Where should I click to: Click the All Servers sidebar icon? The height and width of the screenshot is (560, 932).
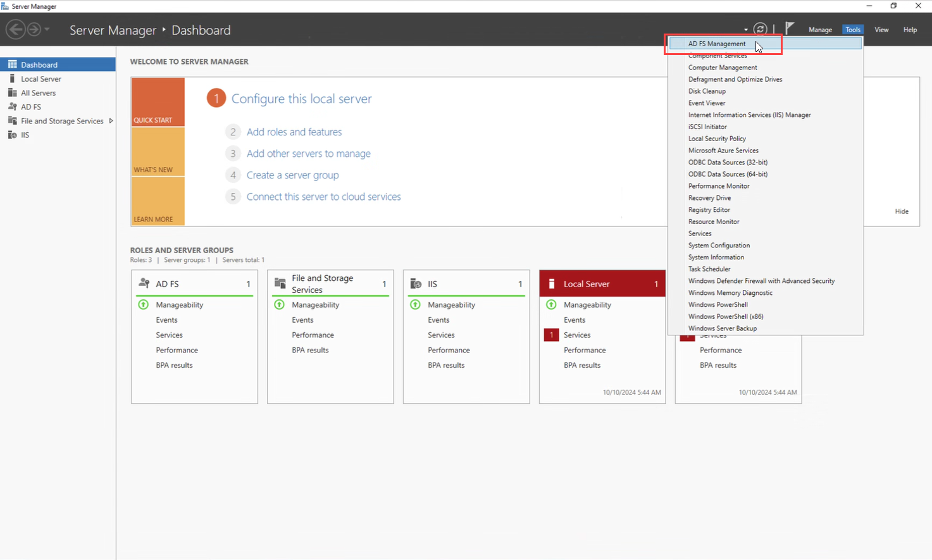(x=12, y=92)
